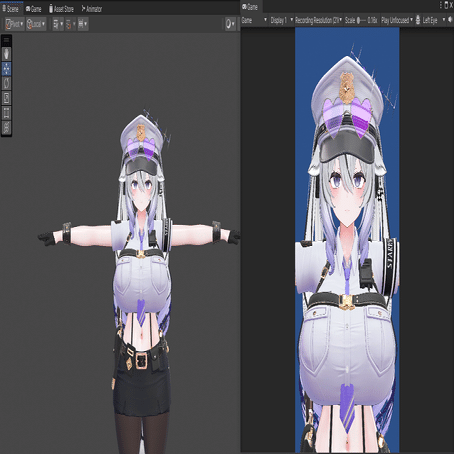Image resolution: width=454 pixels, height=454 pixels.
Task: Toggle grid snapping button
Action: coord(69,24)
